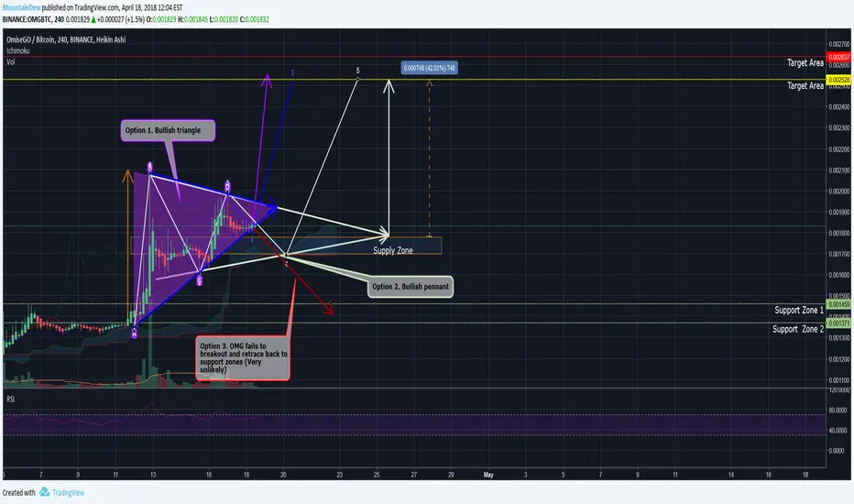Click the Supply Zone label

coord(393,251)
